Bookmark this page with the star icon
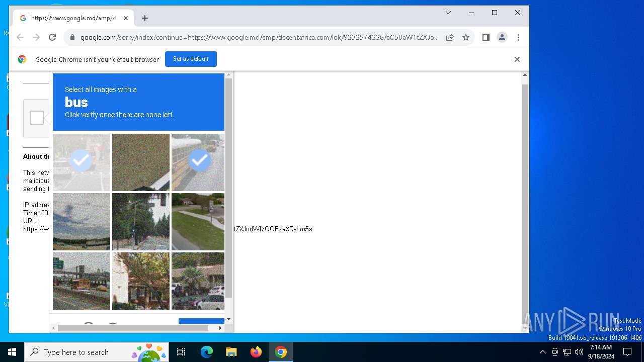The image size is (644, 362). [x=466, y=37]
